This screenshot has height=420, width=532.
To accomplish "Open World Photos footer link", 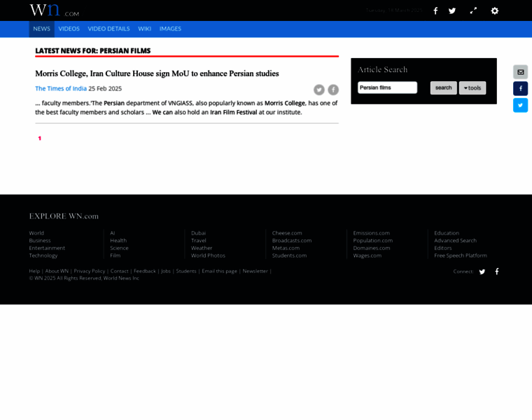I will tap(208, 255).
